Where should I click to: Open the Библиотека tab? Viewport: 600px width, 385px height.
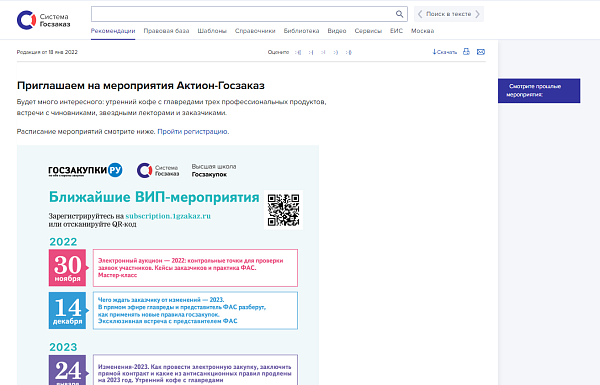(301, 31)
